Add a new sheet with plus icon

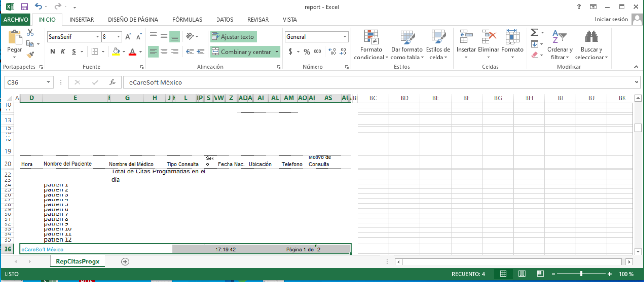pos(125,262)
